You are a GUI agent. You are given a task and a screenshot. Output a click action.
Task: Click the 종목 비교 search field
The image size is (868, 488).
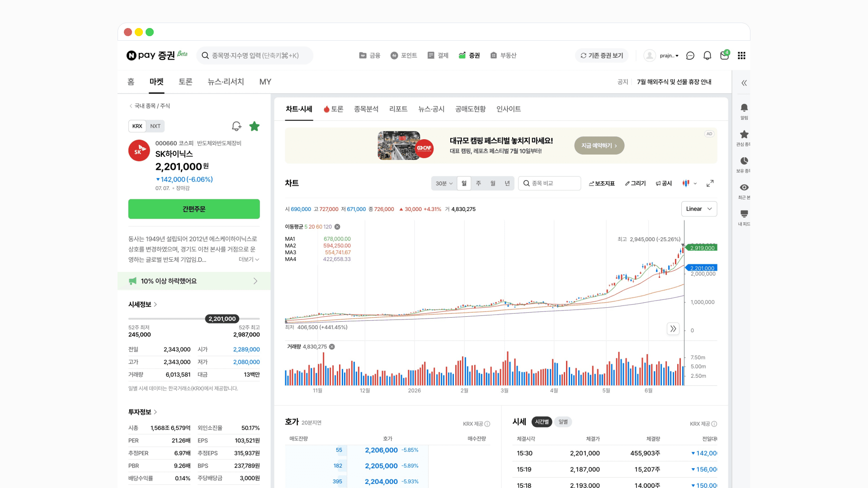click(549, 183)
